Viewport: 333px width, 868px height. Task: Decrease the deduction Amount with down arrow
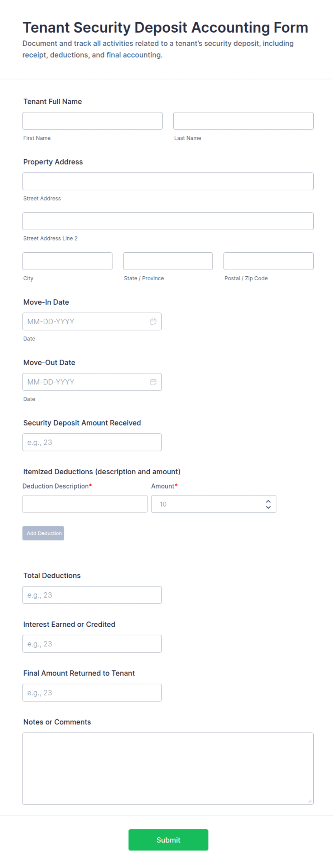pos(268,507)
